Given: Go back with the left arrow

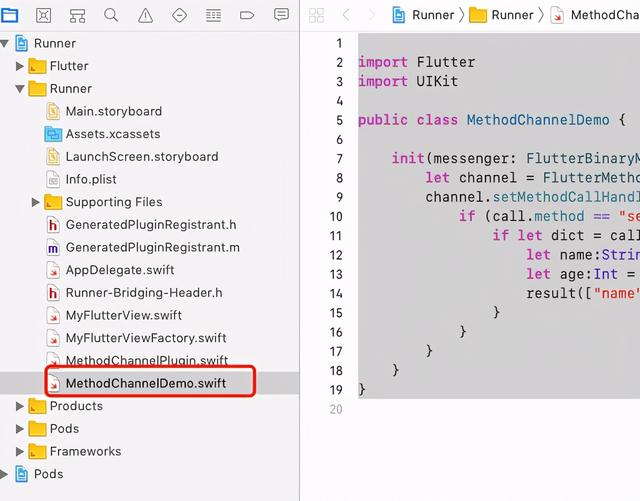Looking at the screenshot, I should [x=346, y=15].
